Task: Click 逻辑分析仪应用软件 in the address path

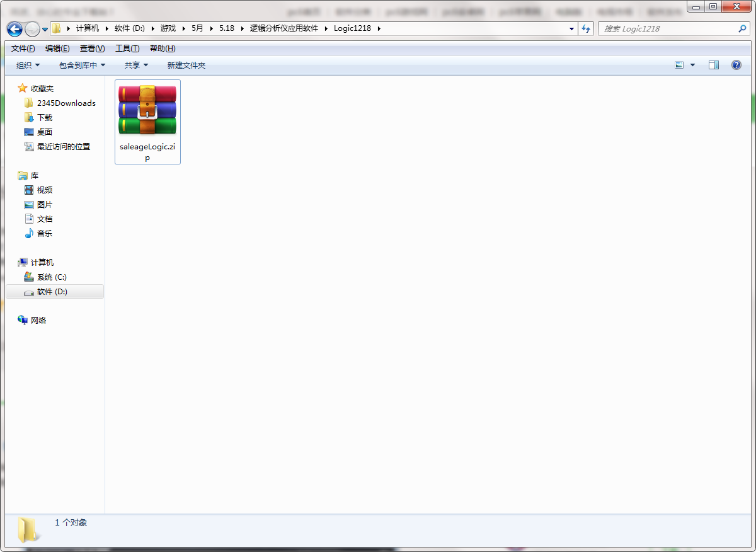Action: click(x=284, y=28)
